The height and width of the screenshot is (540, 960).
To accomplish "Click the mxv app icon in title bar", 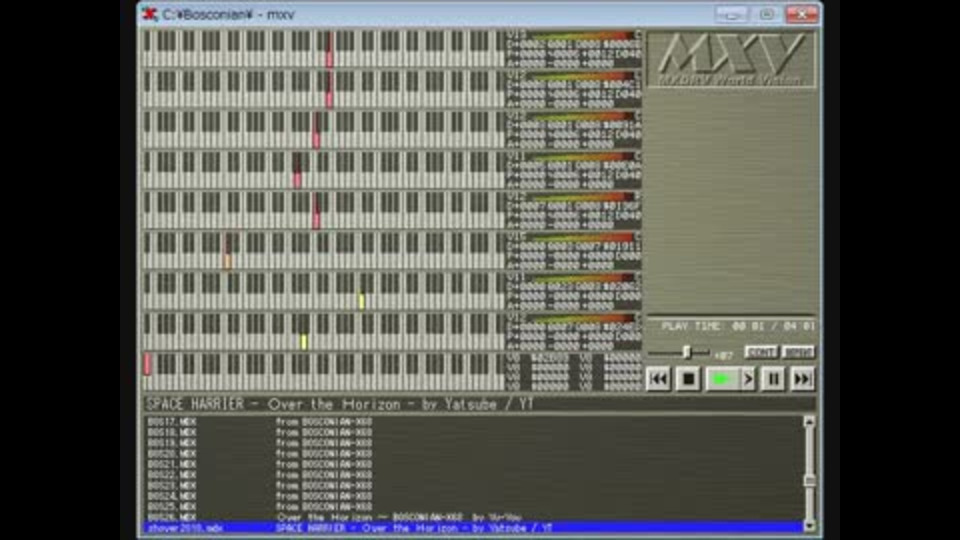I will pos(149,14).
